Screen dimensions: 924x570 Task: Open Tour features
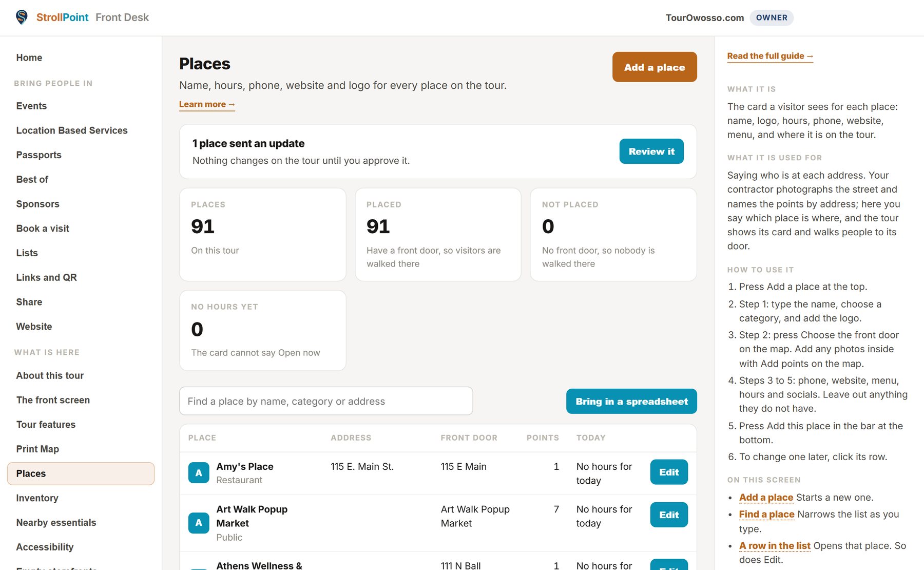point(46,425)
